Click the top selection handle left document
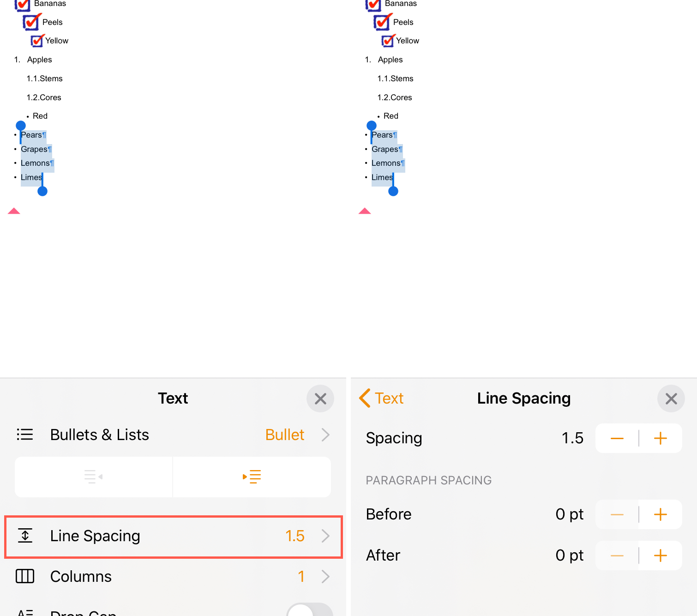The height and width of the screenshot is (616, 697). 21,126
